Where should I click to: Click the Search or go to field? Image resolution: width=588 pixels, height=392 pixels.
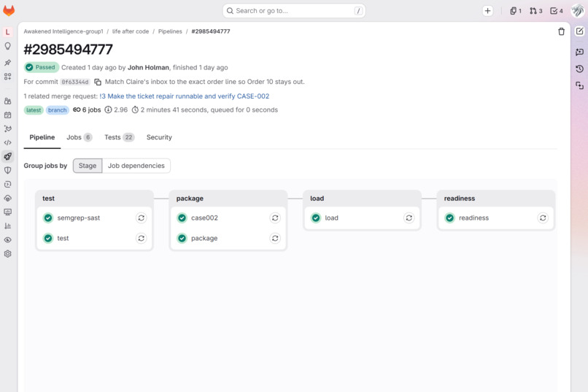click(294, 11)
